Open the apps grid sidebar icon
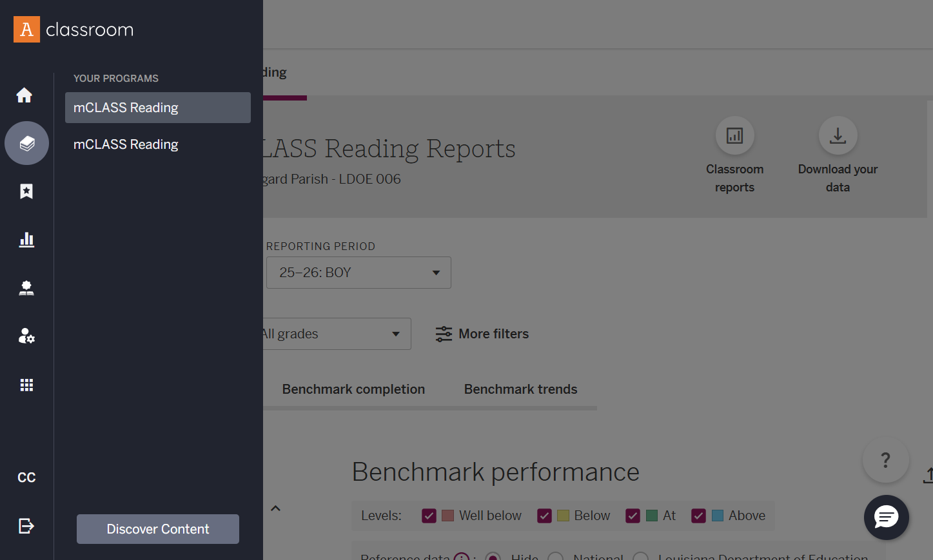The image size is (933, 560). tap(26, 385)
